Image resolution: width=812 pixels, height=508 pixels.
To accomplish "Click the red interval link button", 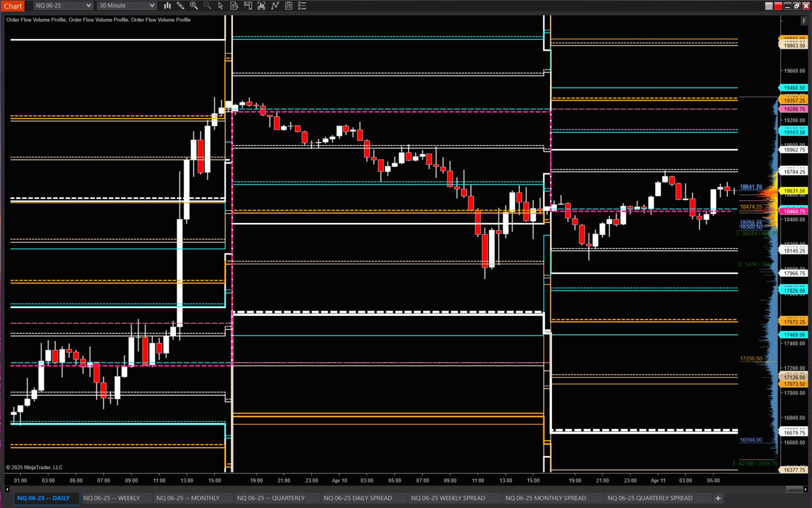I will click(x=778, y=6).
